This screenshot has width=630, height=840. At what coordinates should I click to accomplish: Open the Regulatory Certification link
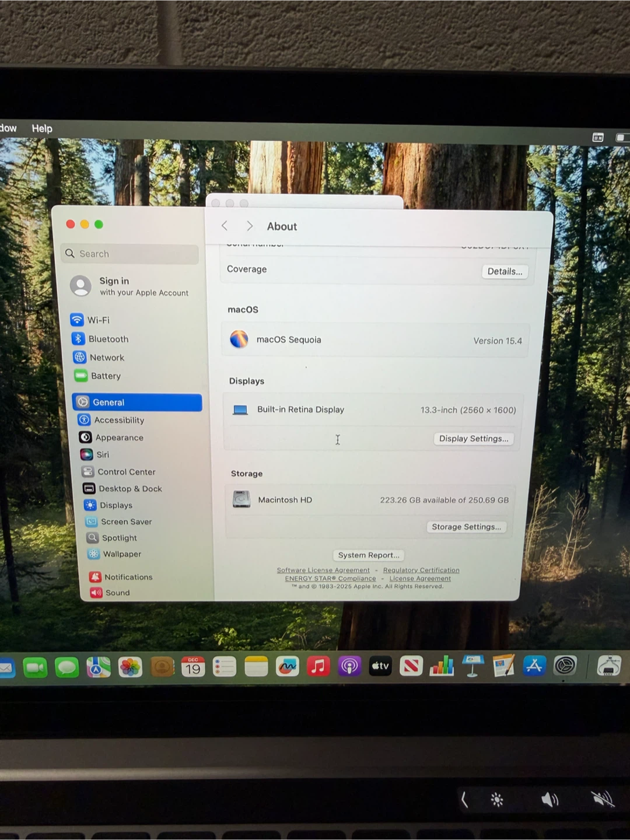(x=421, y=570)
